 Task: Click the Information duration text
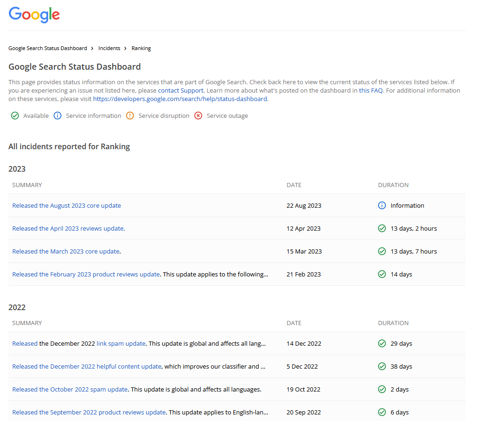(x=407, y=205)
